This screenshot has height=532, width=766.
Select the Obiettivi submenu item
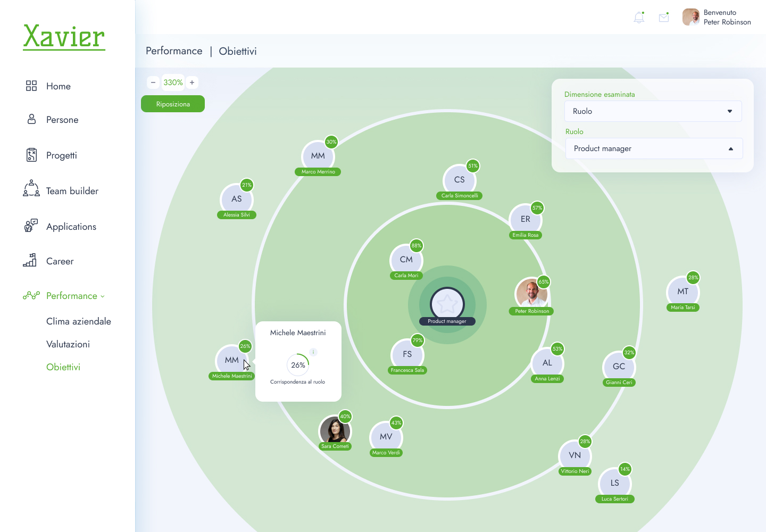click(63, 367)
